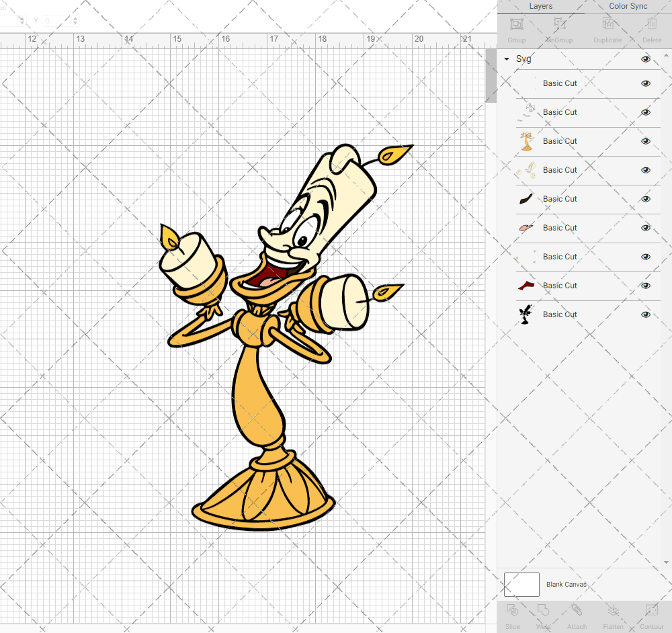672x633 pixels.
Task: Click Basic Cut text beside black silhouette thumbnail
Action: [x=560, y=314]
